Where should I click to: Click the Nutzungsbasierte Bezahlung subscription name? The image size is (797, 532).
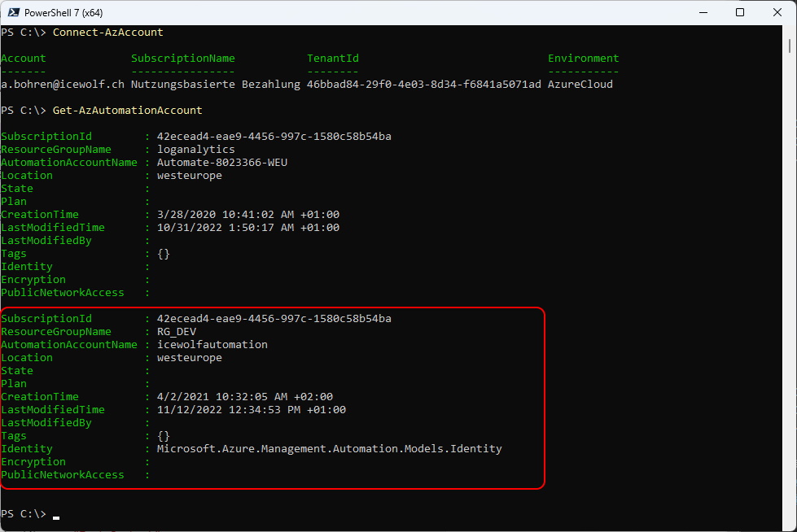coord(216,85)
